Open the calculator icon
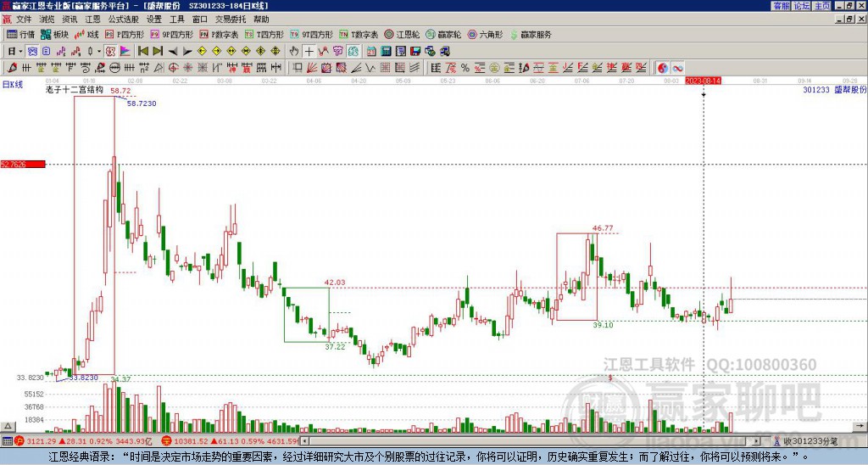The width and height of the screenshot is (868, 465). pos(386,52)
